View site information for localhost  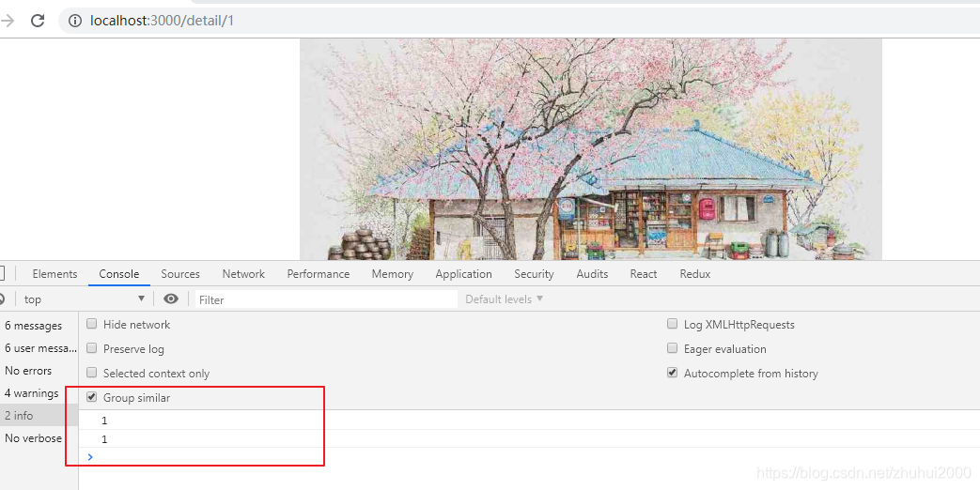tap(75, 21)
